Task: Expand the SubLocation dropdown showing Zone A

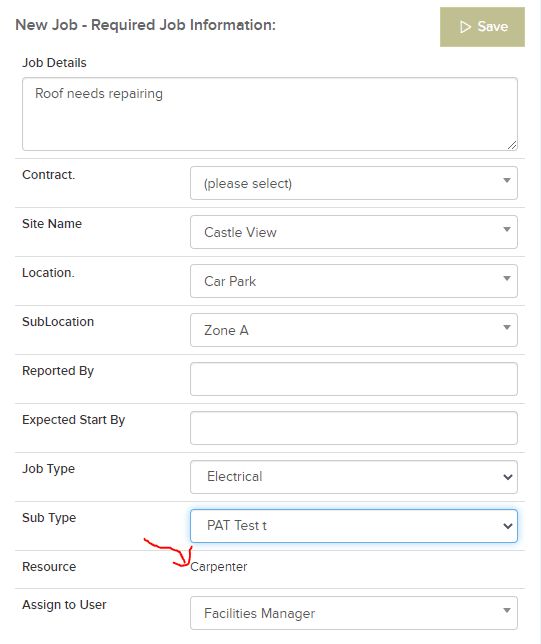Action: tap(354, 330)
